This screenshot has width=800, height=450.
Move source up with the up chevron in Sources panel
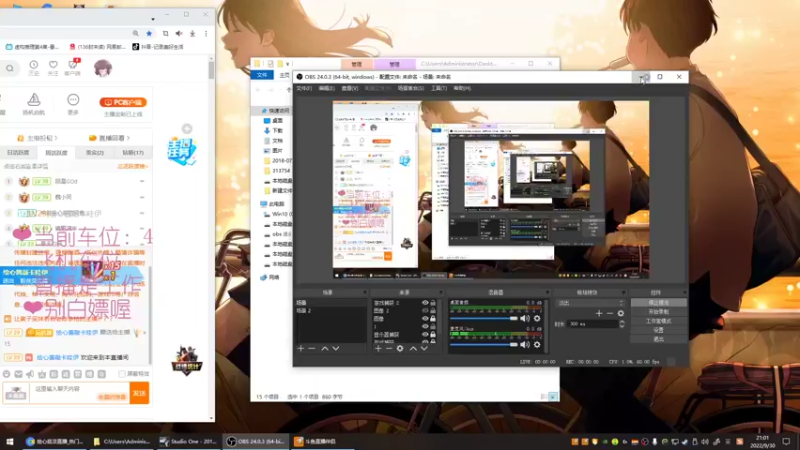point(413,348)
